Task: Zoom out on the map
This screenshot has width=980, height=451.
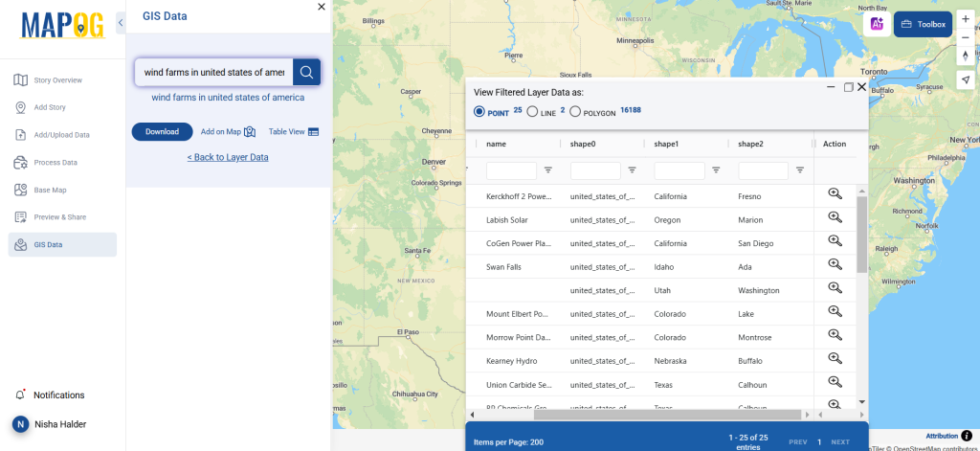Action: [965, 37]
